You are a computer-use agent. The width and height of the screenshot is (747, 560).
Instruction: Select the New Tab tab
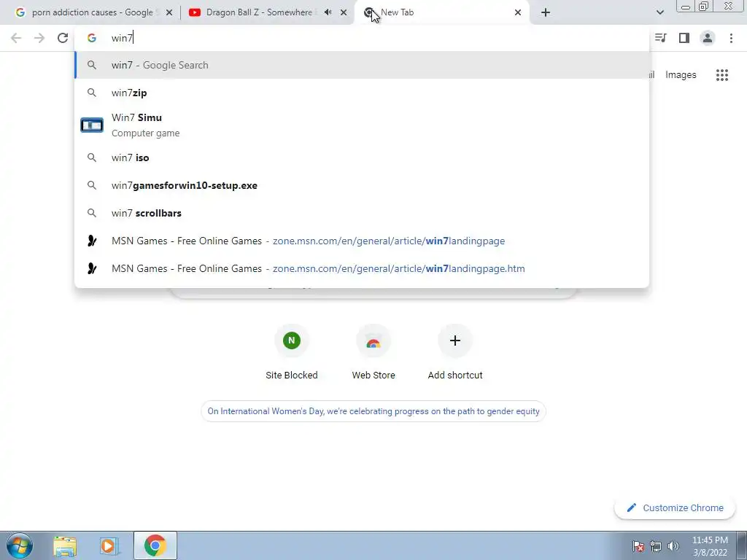click(x=441, y=12)
